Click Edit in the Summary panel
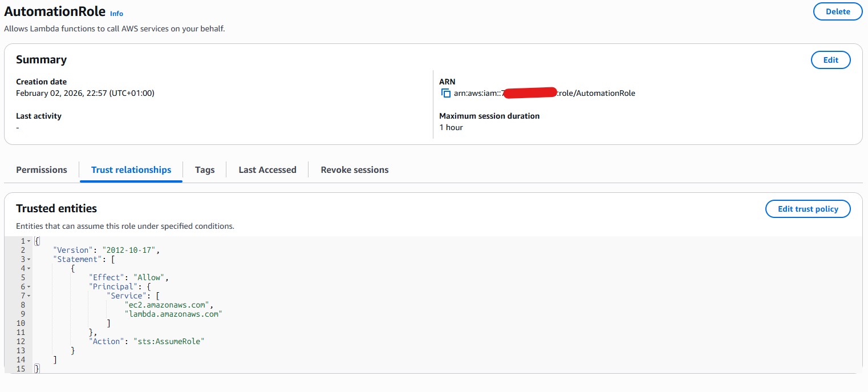Image resolution: width=868 pixels, height=392 pixels. (830, 60)
